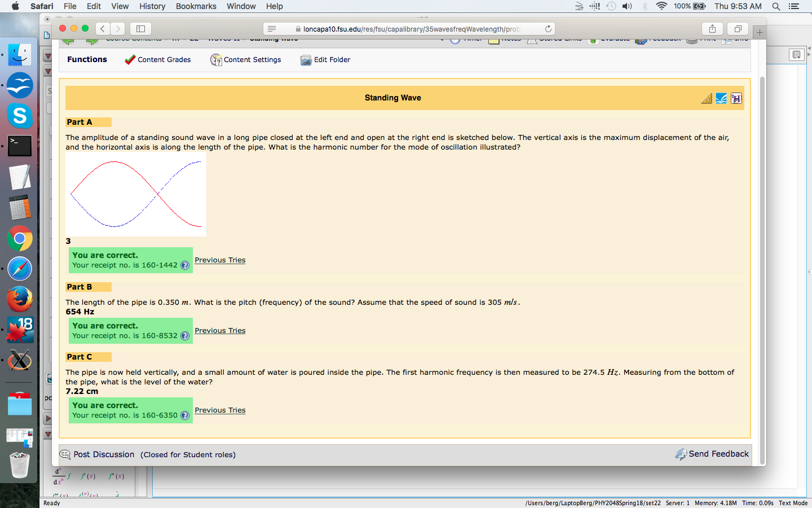Click the Content Grades checkmark icon
The height and width of the screenshot is (508, 812).
[130, 59]
